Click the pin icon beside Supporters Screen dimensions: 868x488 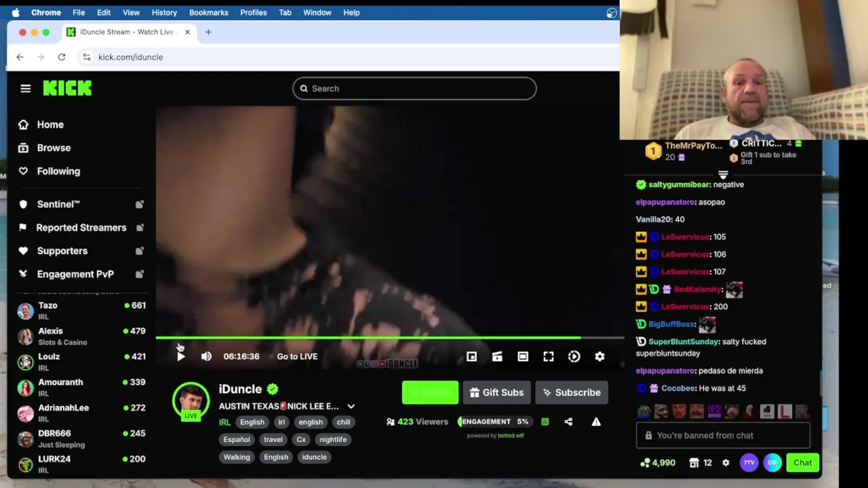[139, 251]
